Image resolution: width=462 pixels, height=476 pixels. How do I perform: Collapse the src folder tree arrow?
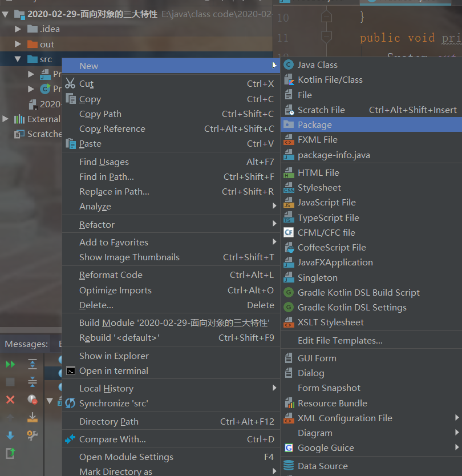[18, 59]
